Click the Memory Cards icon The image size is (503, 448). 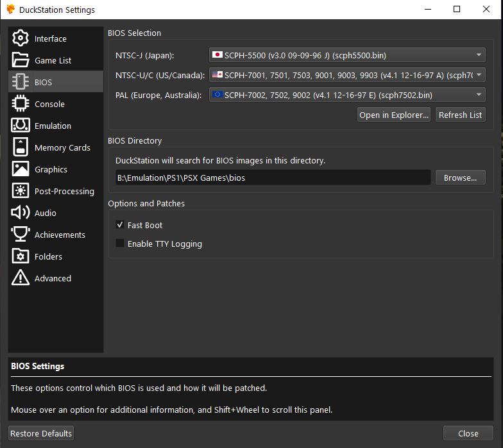(x=21, y=147)
